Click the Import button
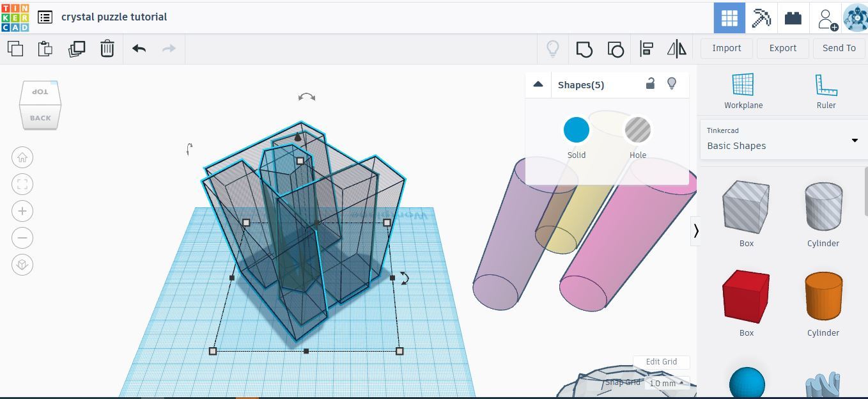 point(727,48)
